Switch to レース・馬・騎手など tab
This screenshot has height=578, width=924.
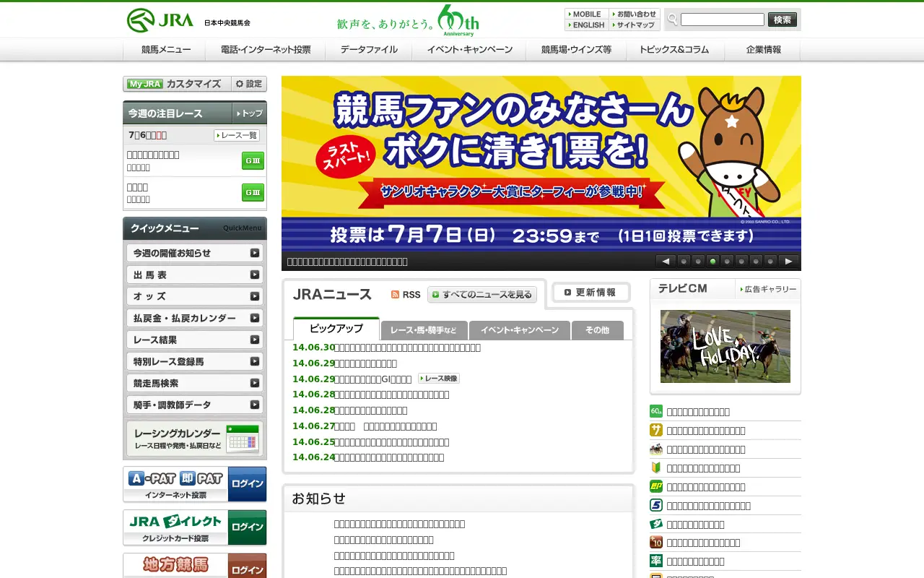tap(424, 330)
